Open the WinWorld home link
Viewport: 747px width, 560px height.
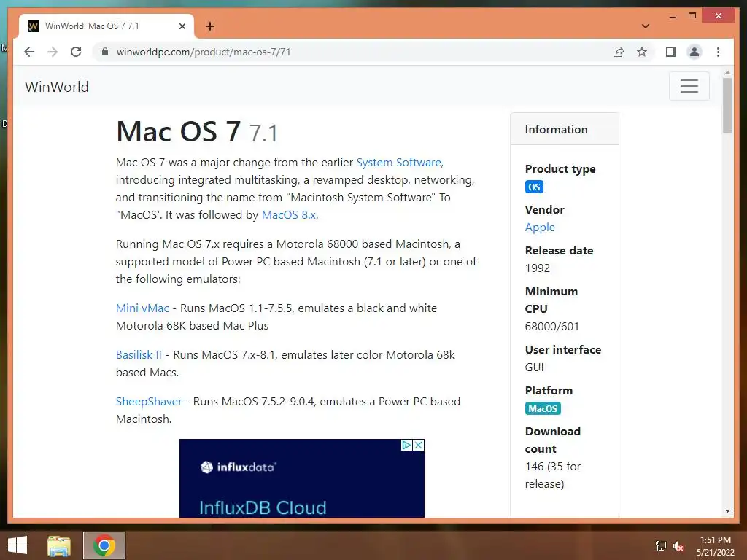point(57,87)
